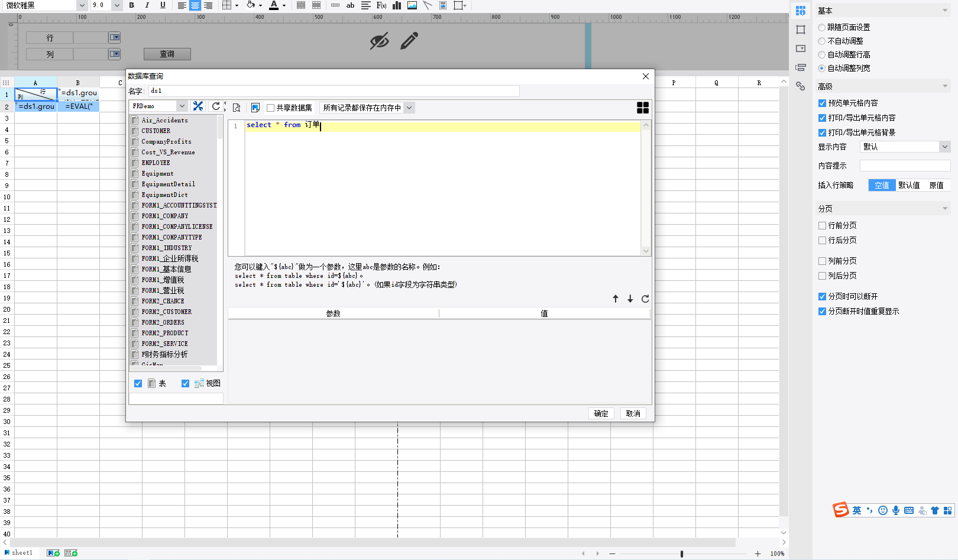Viewport: 958px width, 560px height.
Task: Click the insert image icon in toolbar
Action: coord(412,5)
